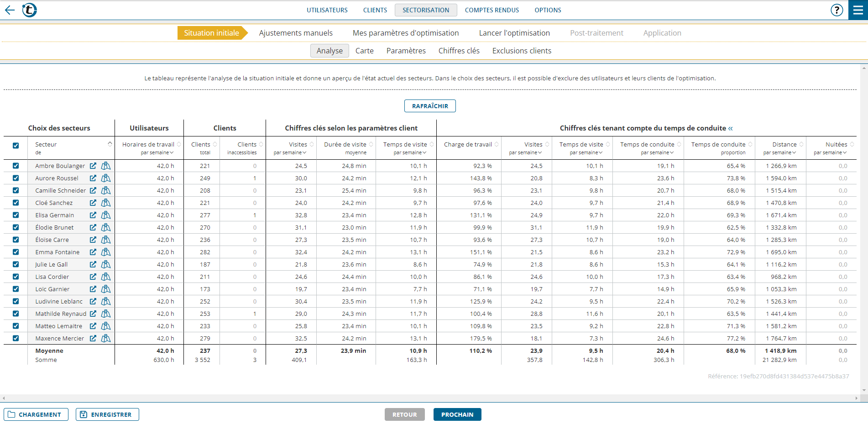The width and height of the screenshot is (868, 424).
Task: Open Julie Le Gall external link icon
Action: pos(93,264)
